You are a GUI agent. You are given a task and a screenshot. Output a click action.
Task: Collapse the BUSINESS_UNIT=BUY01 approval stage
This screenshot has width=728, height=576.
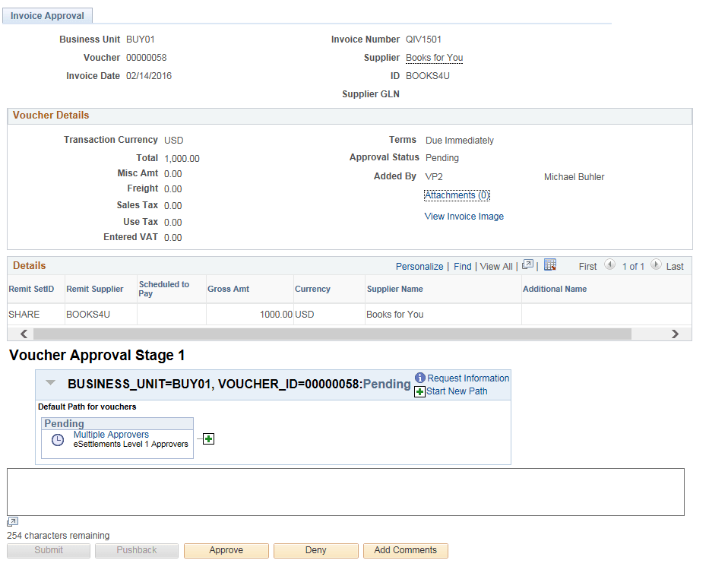coord(49,383)
